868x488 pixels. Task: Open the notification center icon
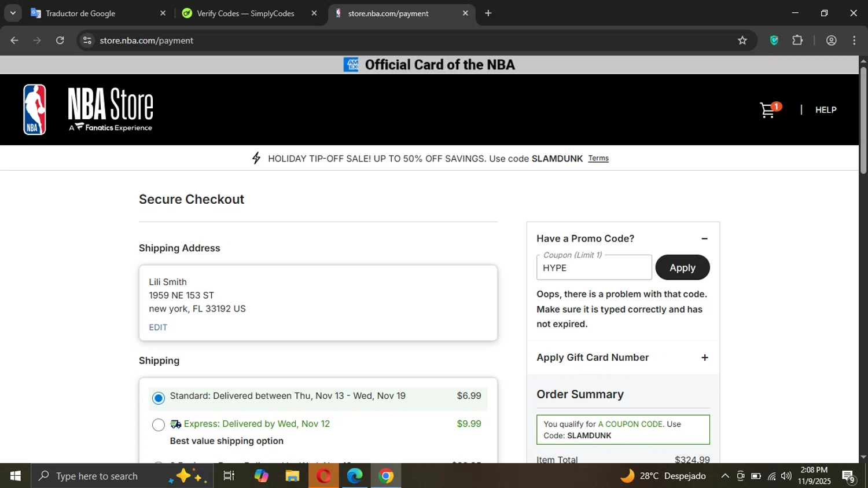(849, 477)
